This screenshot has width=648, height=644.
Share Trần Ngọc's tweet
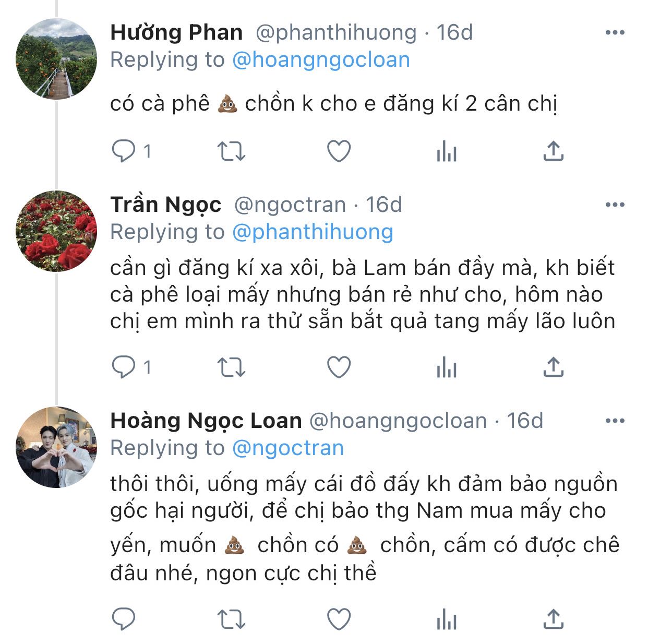pos(554,367)
